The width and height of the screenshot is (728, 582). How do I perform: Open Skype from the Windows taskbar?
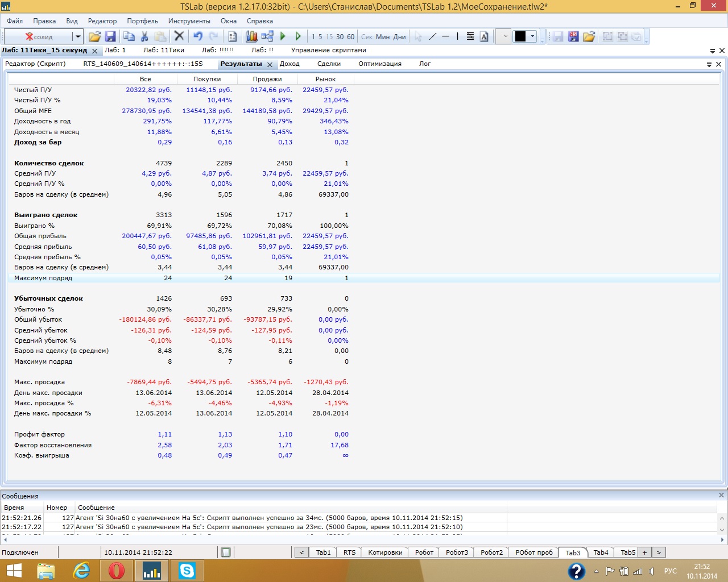pyautogui.click(x=187, y=571)
